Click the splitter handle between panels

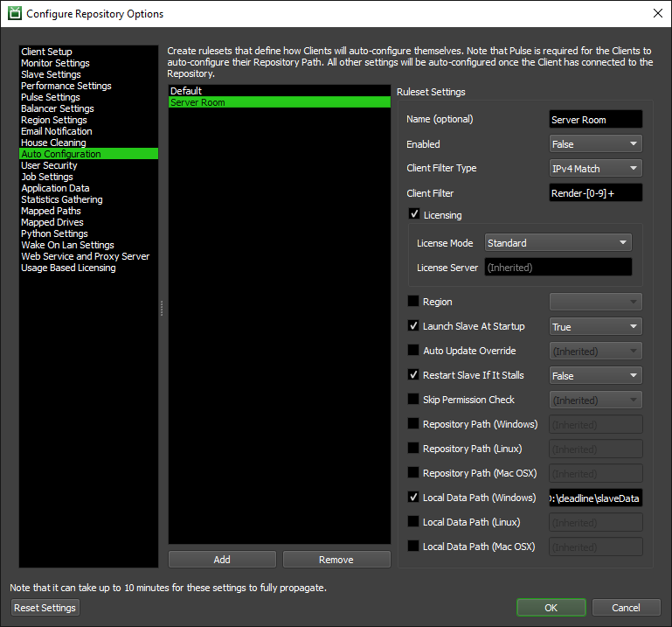coord(163,308)
